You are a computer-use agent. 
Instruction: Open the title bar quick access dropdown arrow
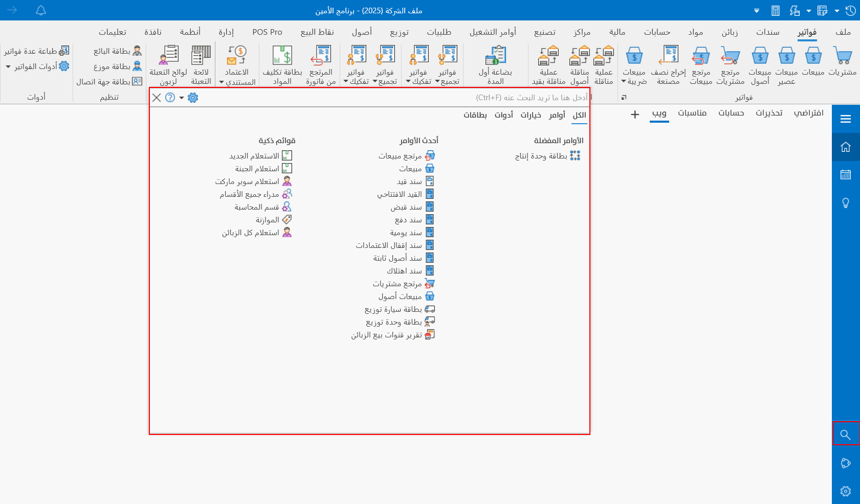(757, 11)
